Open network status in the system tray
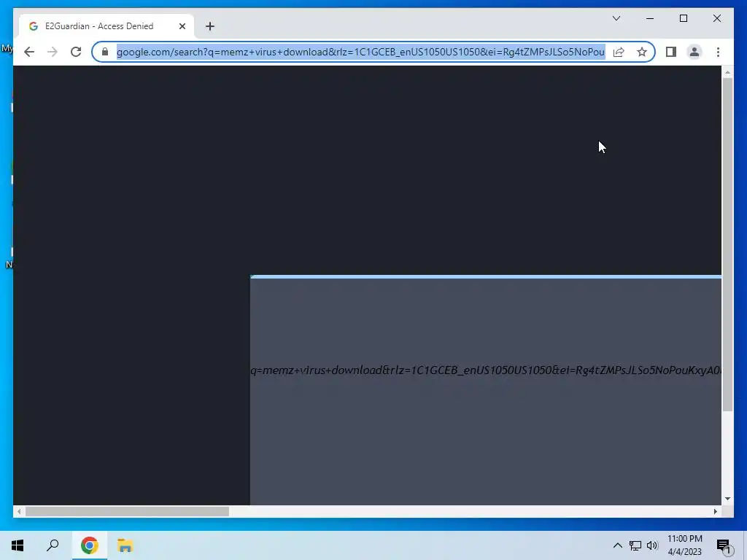747x560 pixels. pyautogui.click(x=635, y=545)
